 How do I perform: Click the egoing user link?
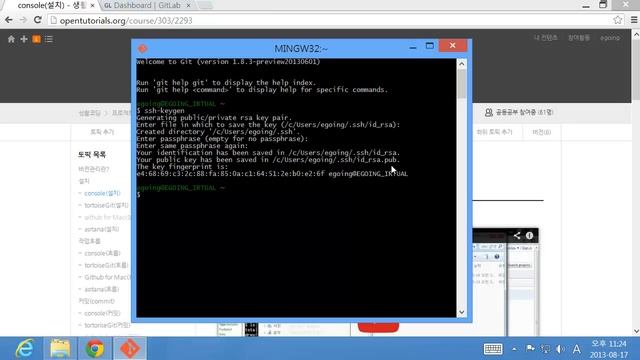(x=610, y=38)
